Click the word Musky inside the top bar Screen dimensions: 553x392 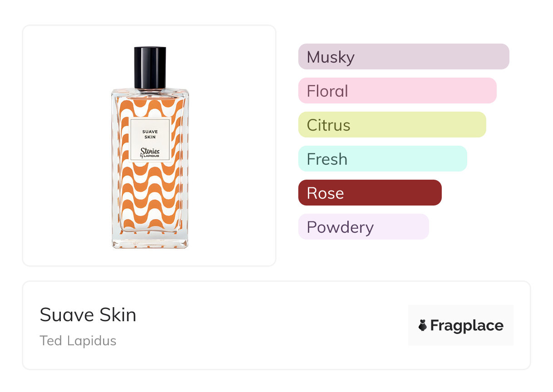(x=331, y=57)
